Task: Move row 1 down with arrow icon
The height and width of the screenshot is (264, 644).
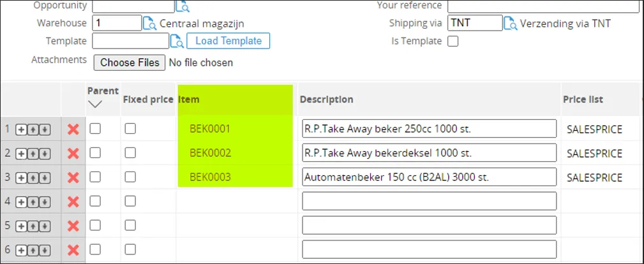Action: coord(44,129)
